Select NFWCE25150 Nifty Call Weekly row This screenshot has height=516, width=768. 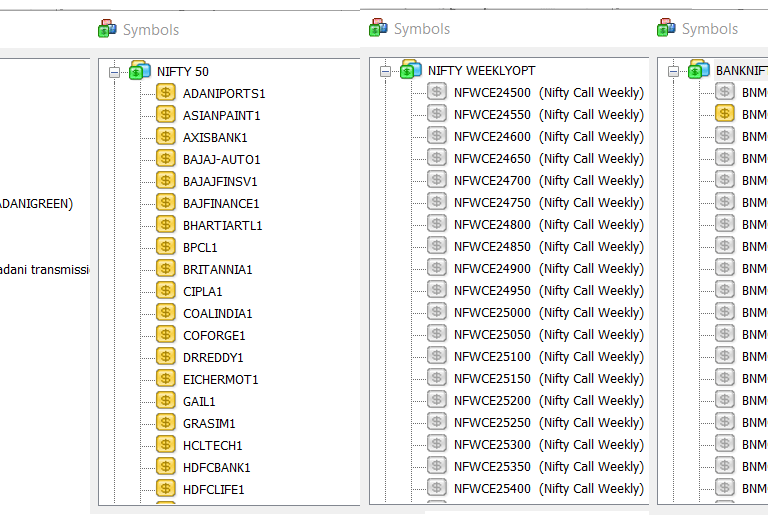549,379
